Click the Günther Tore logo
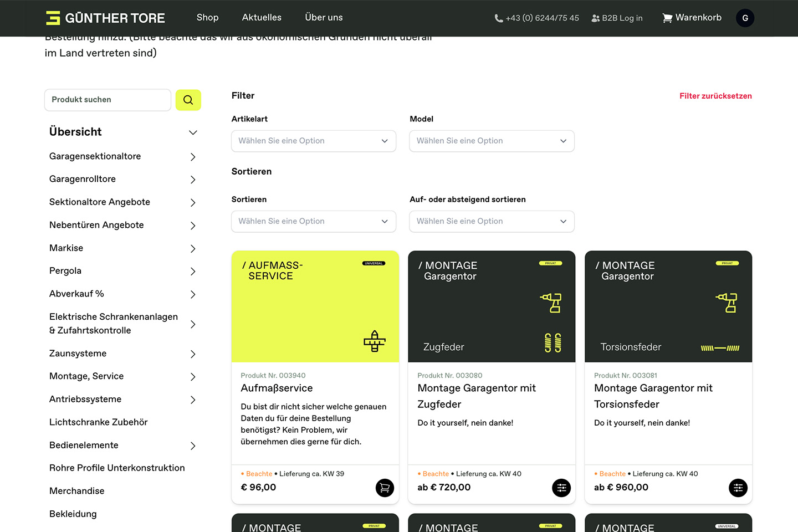This screenshot has height=532, width=798. (x=105, y=18)
